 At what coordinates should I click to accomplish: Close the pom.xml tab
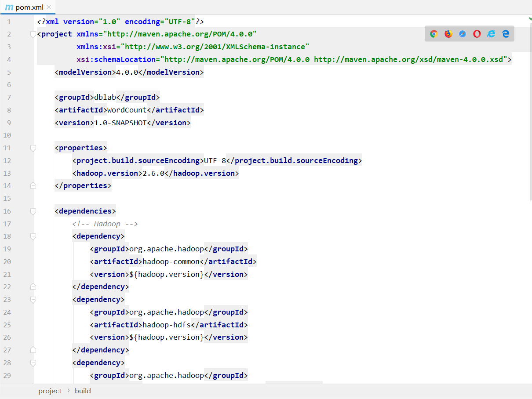(49, 7)
